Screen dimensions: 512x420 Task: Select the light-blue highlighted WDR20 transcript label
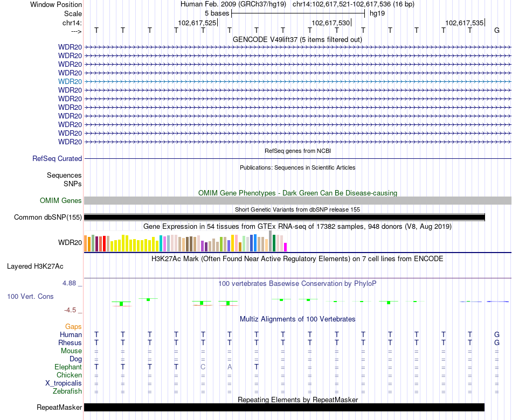click(70, 82)
